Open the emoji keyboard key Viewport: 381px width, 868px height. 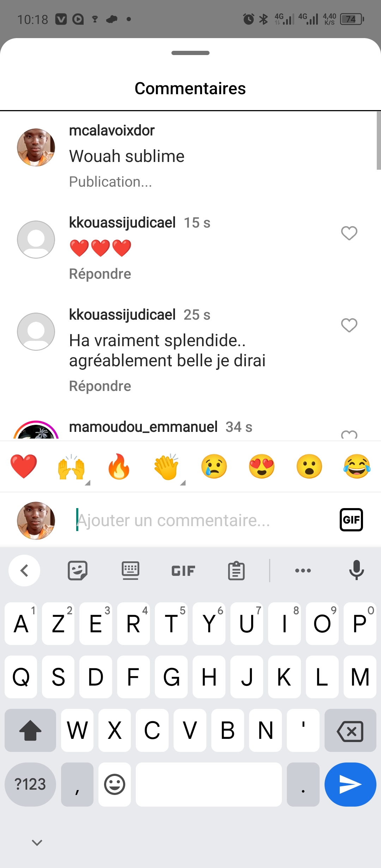tap(115, 784)
